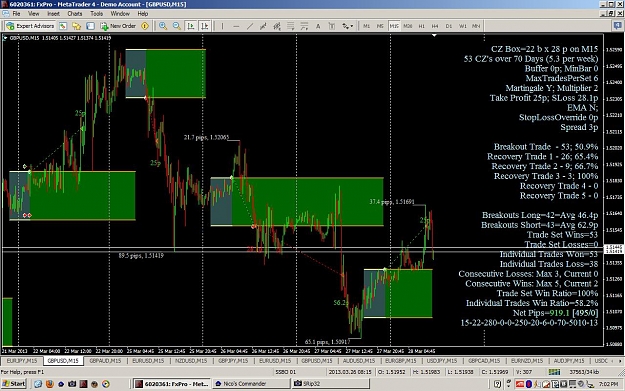Select the trendline drawing tool
Image resolution: width=625 pixels, height=391 pixels.
tap(250, 26)
